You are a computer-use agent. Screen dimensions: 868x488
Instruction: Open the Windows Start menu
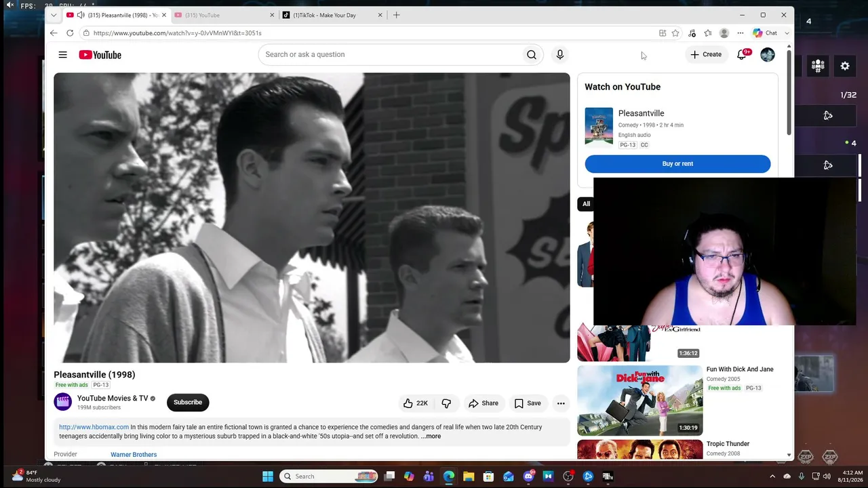pos(268,476)
